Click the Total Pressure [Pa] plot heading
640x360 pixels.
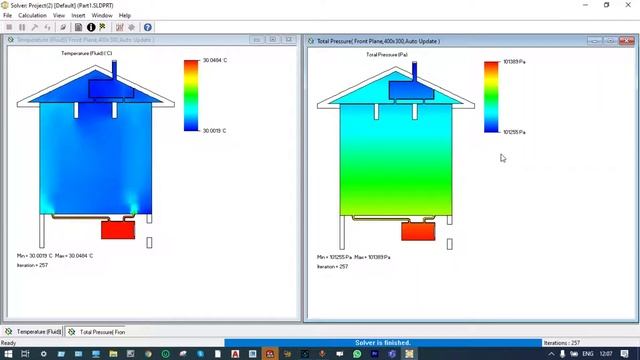[387, 54]
